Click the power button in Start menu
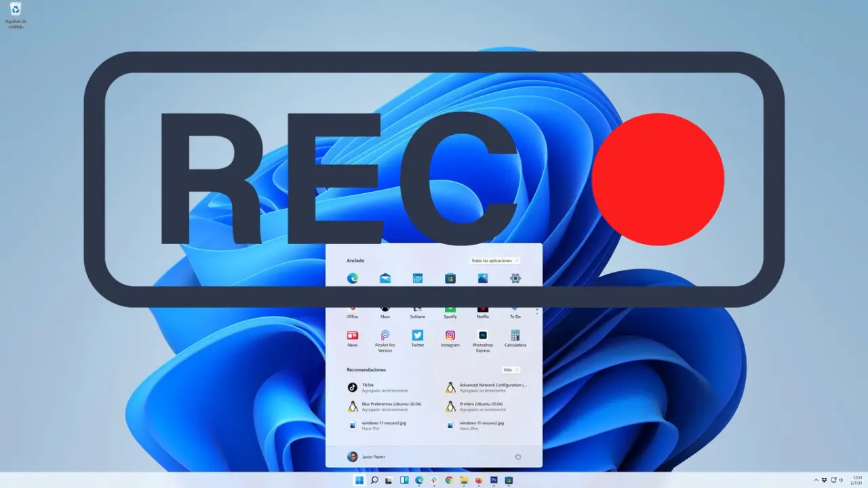Screen dimensions: 868x488 tap(518, 457)
